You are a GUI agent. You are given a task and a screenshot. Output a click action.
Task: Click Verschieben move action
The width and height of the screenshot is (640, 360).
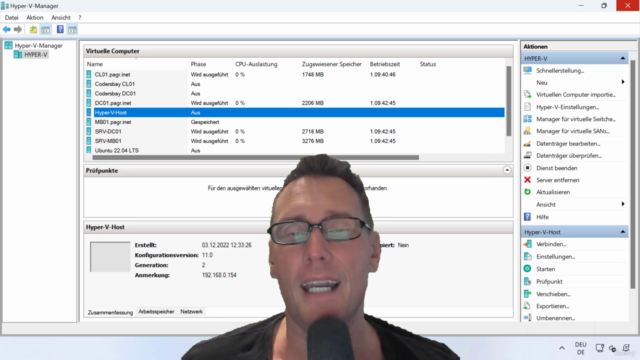(553, 294)
